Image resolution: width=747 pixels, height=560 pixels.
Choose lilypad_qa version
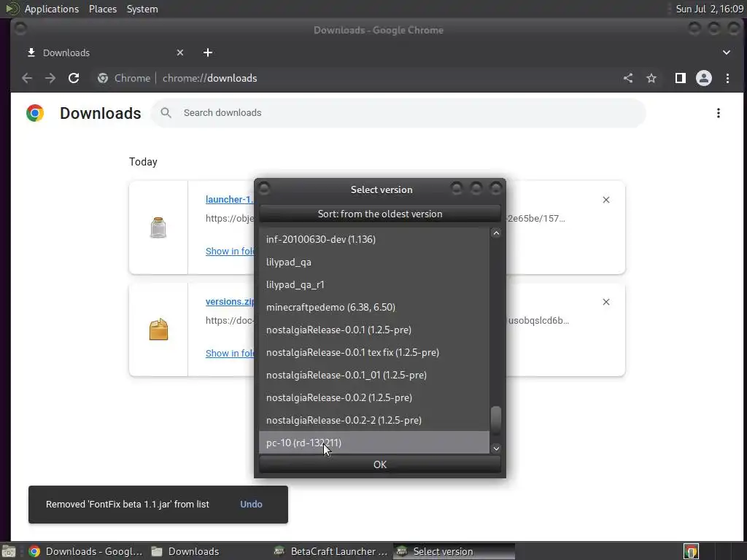click(374, 262)
